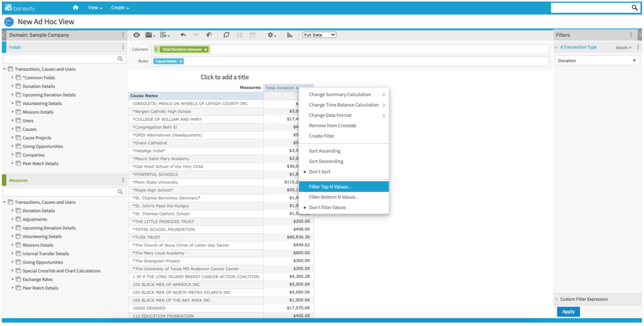Select Sort Descending
This screenshot has height=326, width=644.
tap(344, 161)
